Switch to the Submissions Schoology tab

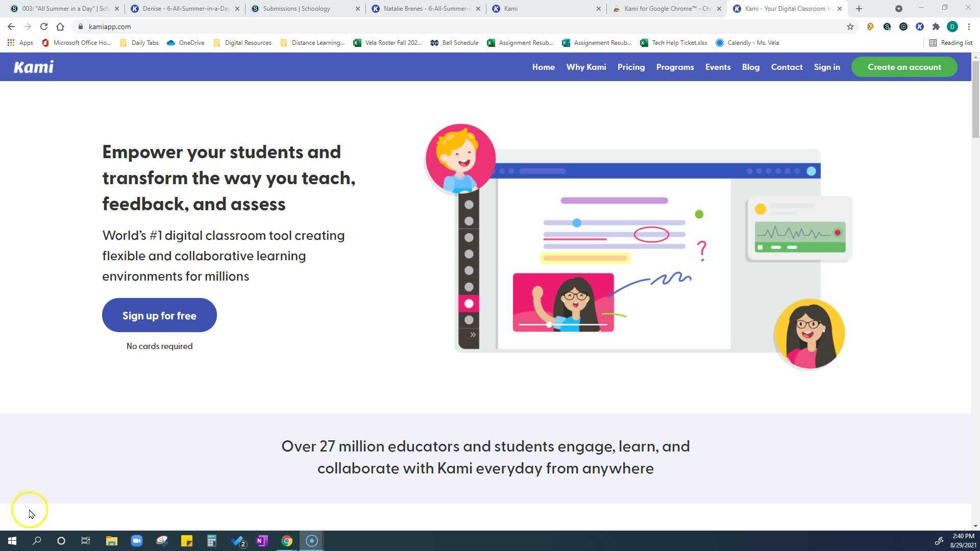pyautogui.click(x=296, y=9)
